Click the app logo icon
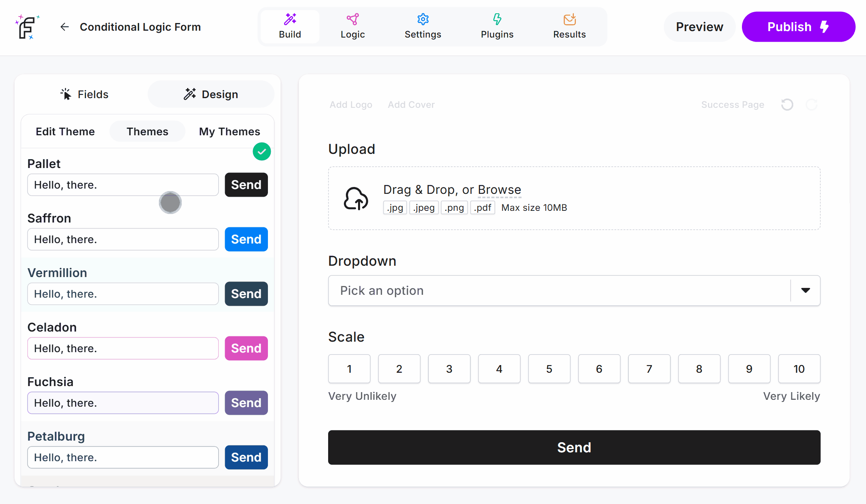 [x=27, y=27]
